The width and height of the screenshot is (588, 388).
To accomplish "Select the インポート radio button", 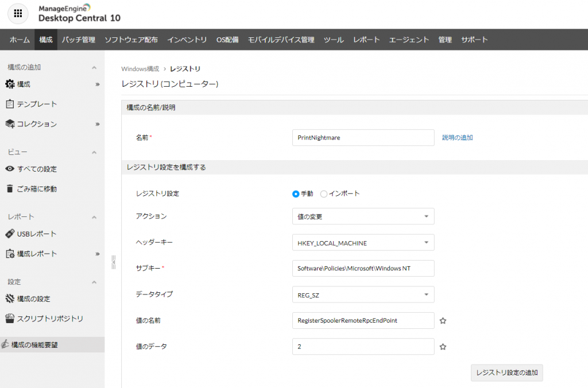I will click(x=324, y=194).
